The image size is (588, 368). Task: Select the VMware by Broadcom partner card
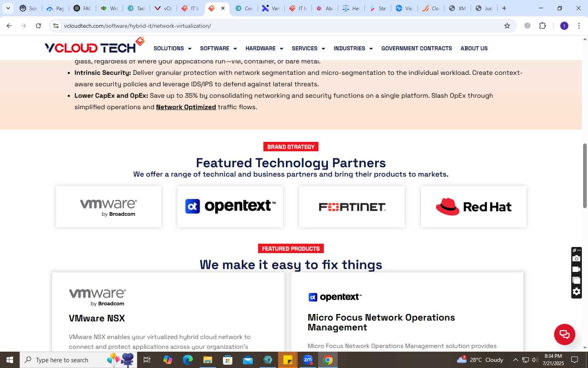(109, 207)
